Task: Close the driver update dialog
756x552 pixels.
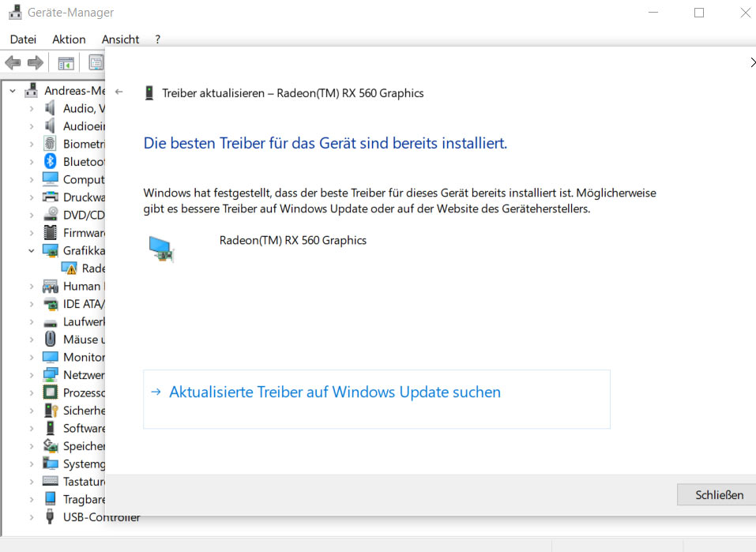Action: pos(752,62)
